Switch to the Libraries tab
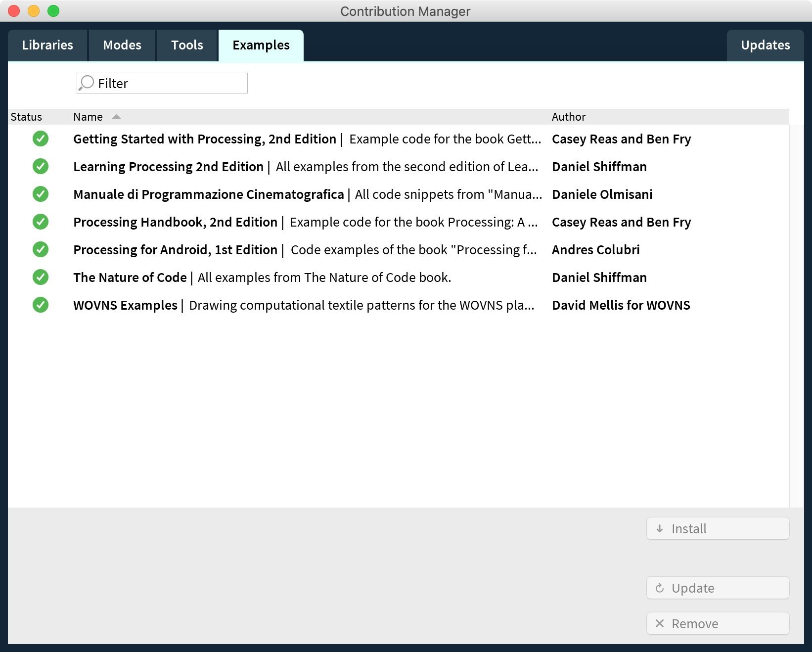This screenshot has width=812, height=652. click(x=47, y=45)
